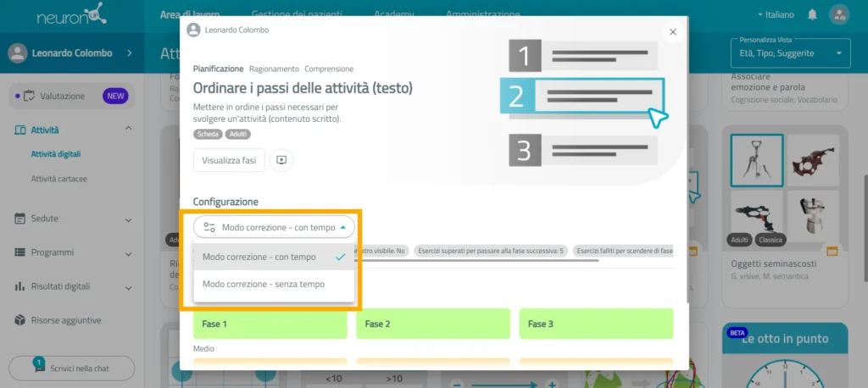This screenshot has height=388, width=868.
Task: Click the Adulti tag in dialog
Action: click(238, 134)
